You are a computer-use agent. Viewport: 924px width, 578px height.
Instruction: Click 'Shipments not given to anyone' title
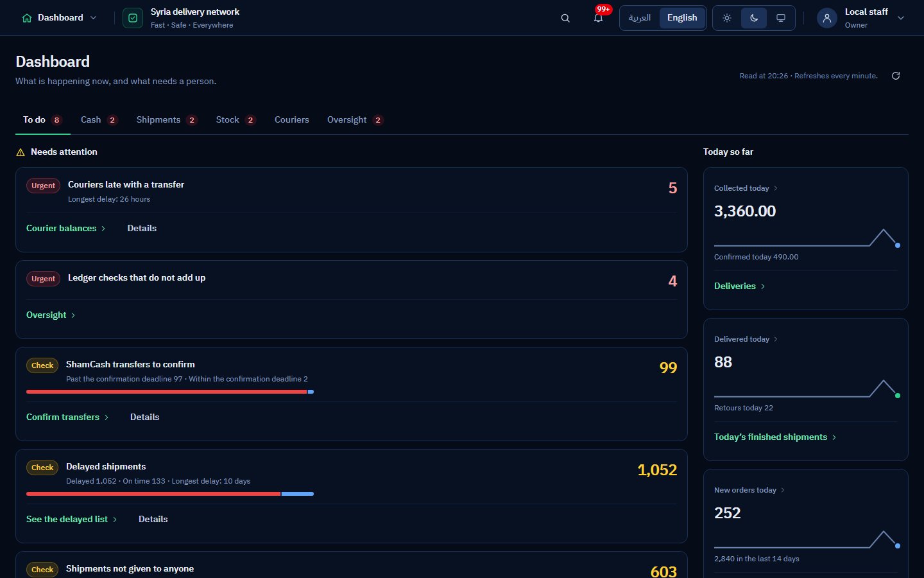tap(130, 569)
